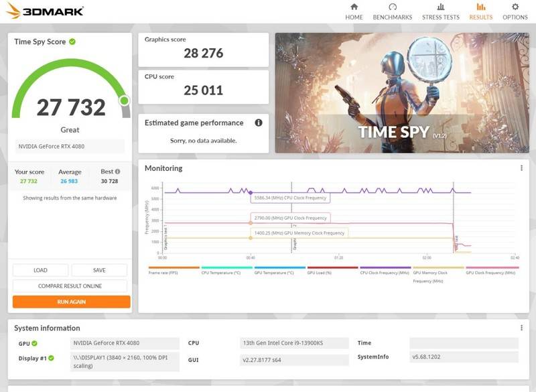Click the empty Time field
The height and width of the screenshot is (392, 536).
click(x=464, y=343)
